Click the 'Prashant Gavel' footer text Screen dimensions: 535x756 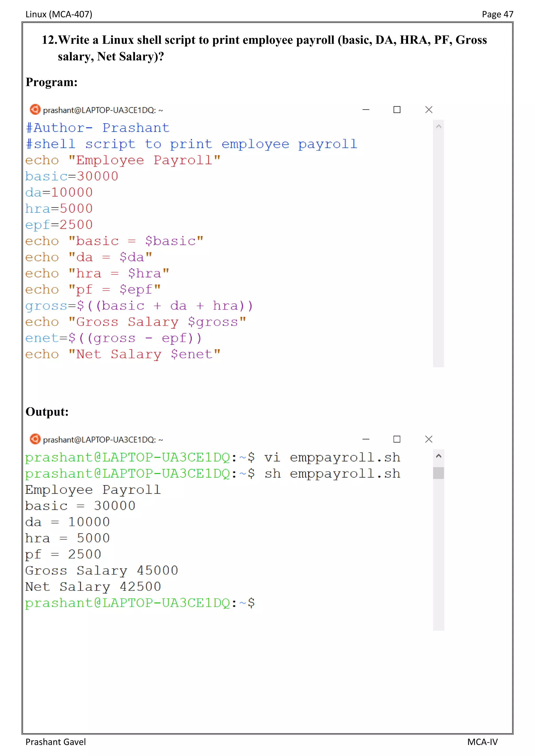point(56,742)
